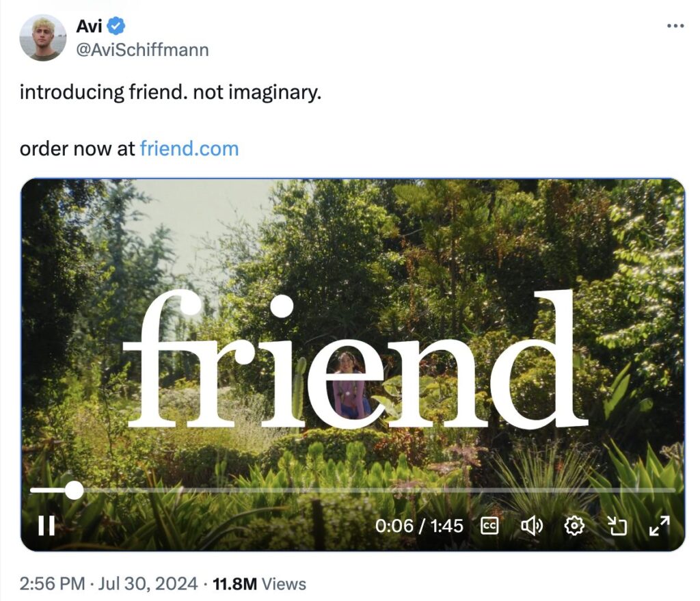Open the video settings gear

point(574,525)
